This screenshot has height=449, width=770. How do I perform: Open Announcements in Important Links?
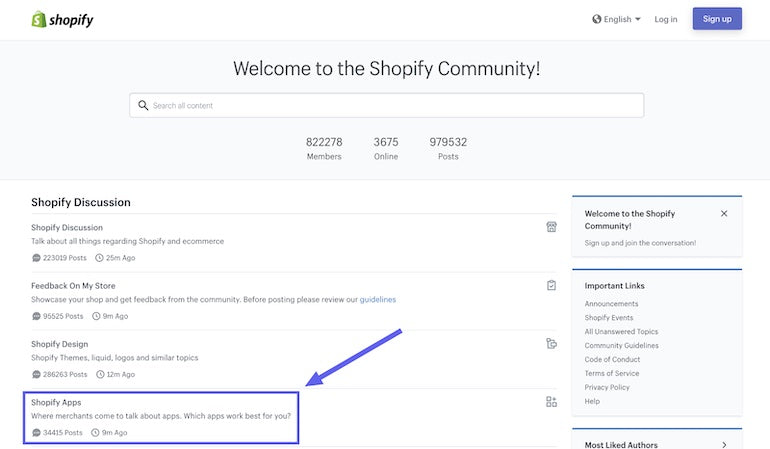[611, 304]
